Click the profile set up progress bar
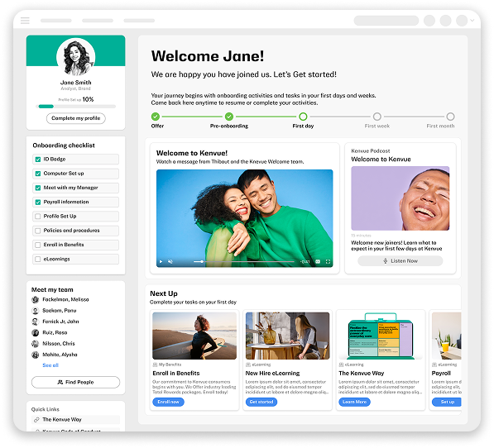 (x=75, y=107)
